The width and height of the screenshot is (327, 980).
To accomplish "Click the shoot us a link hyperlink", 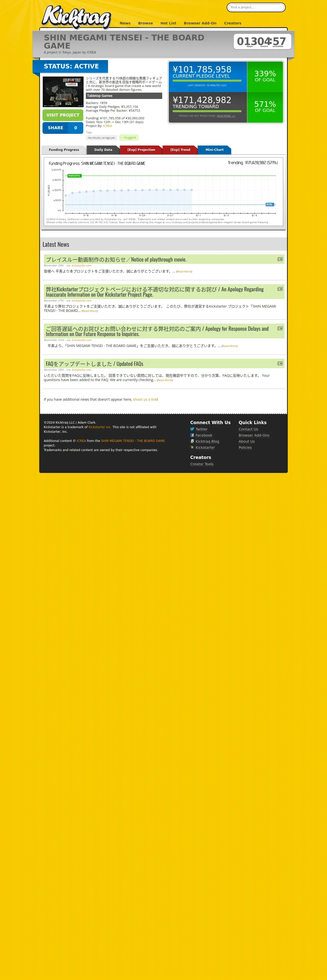I will [x=145, y=399].
